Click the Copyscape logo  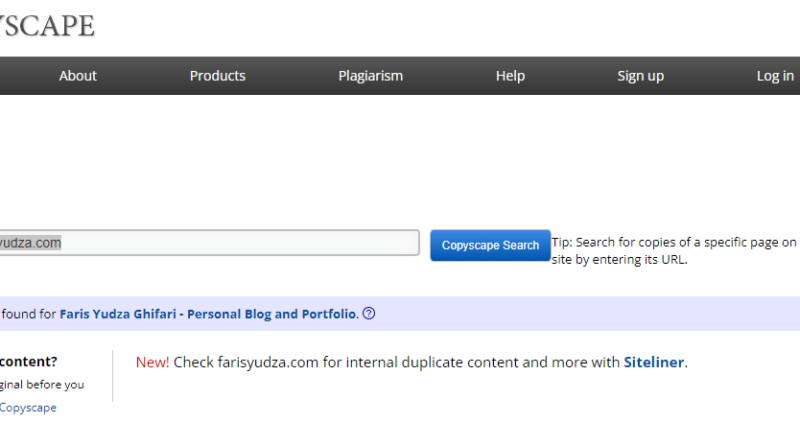click(x=46, y=26)
